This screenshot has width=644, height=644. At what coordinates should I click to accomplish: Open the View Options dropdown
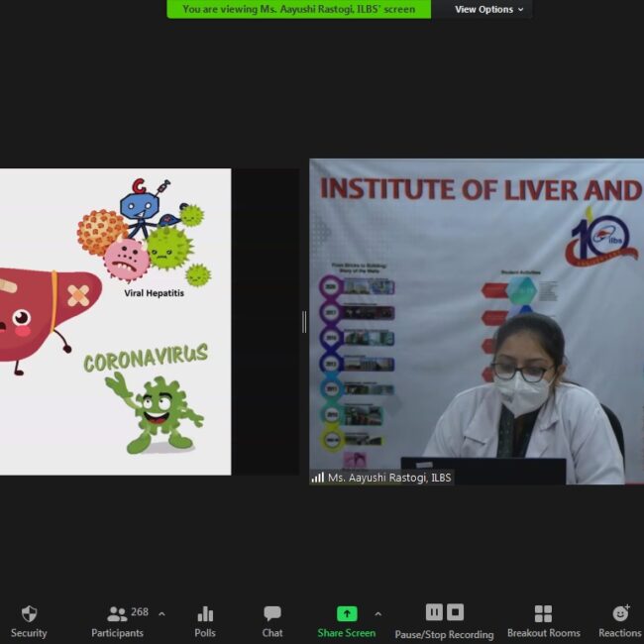489,9
